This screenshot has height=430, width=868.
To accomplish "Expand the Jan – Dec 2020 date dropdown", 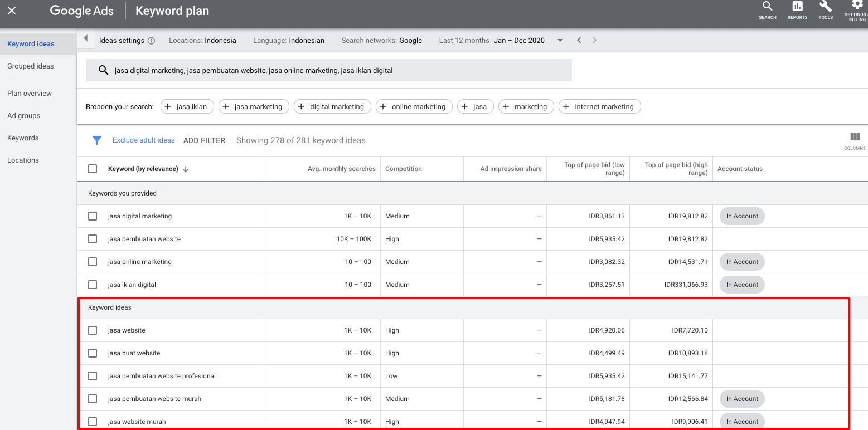I will point(560,40).
